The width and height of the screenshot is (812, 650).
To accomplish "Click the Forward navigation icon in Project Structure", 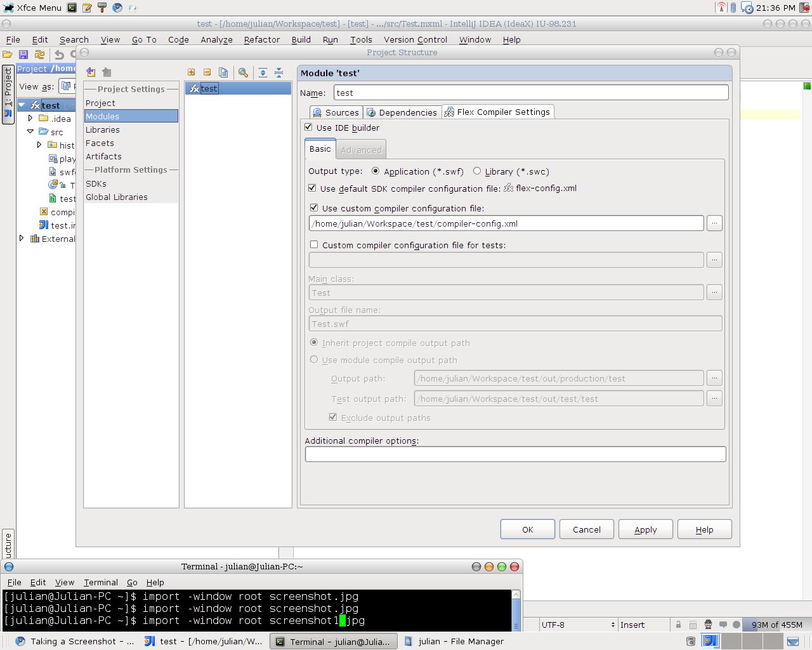I will click(107, 72).
